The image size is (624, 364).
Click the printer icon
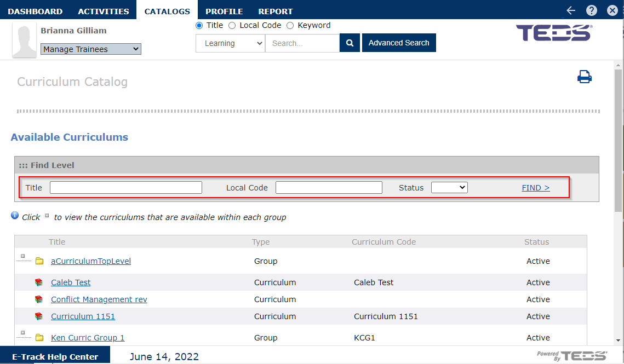click(585, 77)
